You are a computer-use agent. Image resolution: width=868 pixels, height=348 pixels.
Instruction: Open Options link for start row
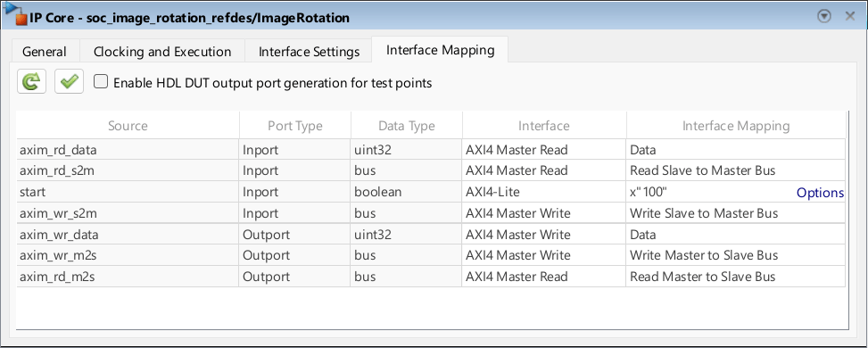tap(820, 193)
